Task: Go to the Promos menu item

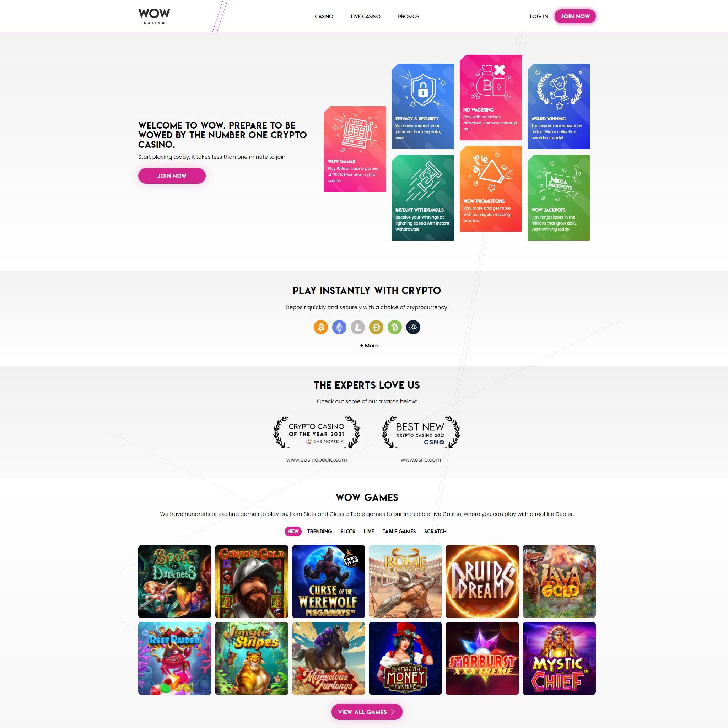Action: click(x=409, y=16)
